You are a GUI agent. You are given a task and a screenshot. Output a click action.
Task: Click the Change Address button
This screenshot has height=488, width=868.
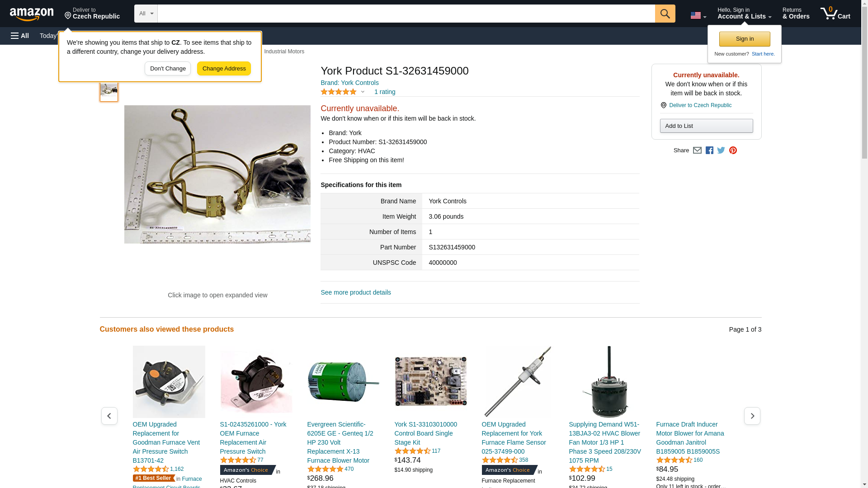click(224, 69)
